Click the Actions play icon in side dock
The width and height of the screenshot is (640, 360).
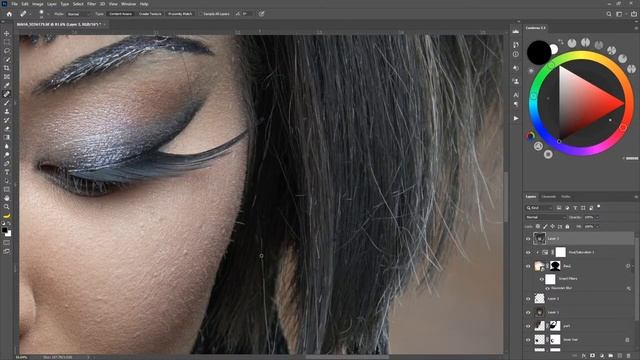point(516,118)
